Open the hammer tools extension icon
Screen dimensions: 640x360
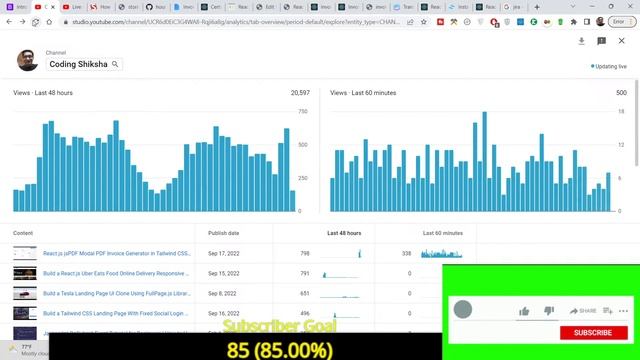tap(453, 22)
